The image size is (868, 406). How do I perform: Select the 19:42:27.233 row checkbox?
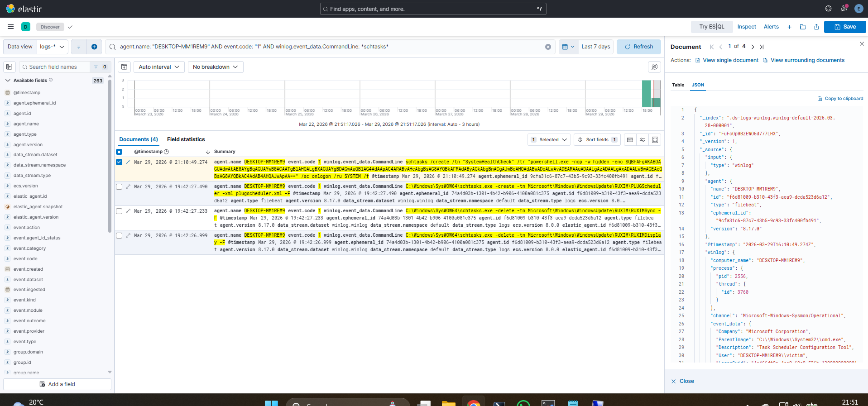(x=119, y=211)
